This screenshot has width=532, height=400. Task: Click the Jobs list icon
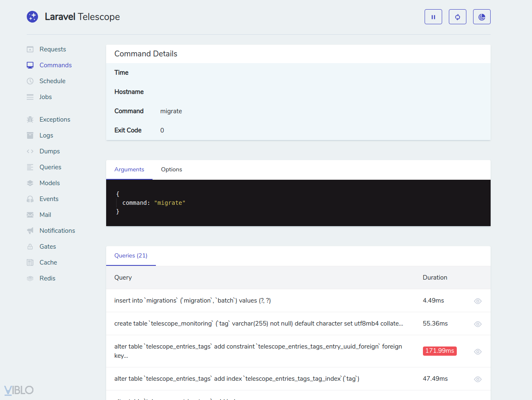(x=30, y=97)
